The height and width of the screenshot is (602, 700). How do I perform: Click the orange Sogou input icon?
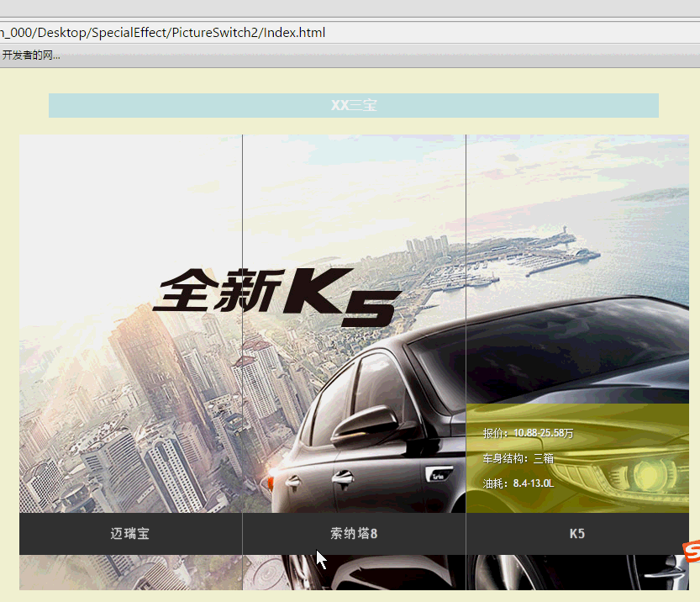[x=689, y=552]
